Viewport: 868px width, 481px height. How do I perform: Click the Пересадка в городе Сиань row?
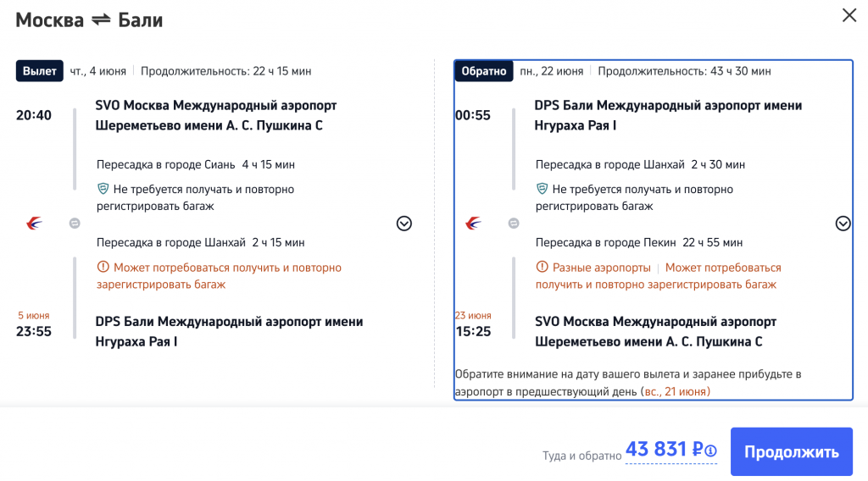click(196, 164)
